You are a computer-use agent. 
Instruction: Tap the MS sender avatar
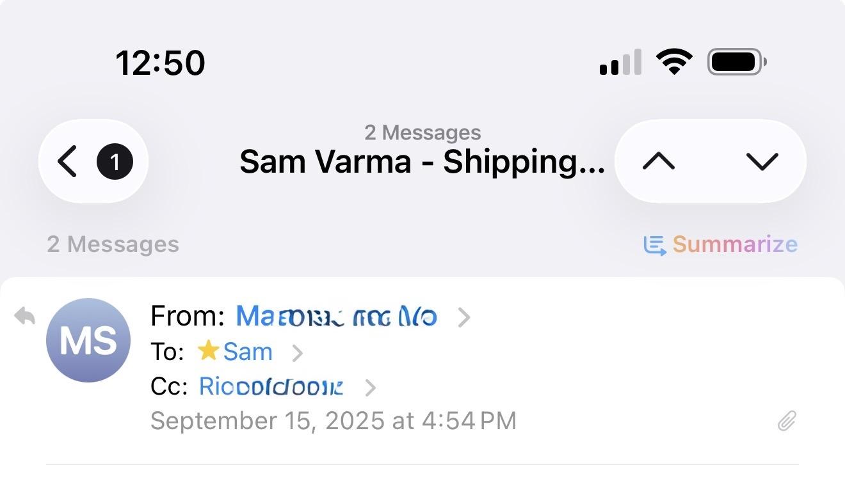pyautogui.click(x=88, y=340)
